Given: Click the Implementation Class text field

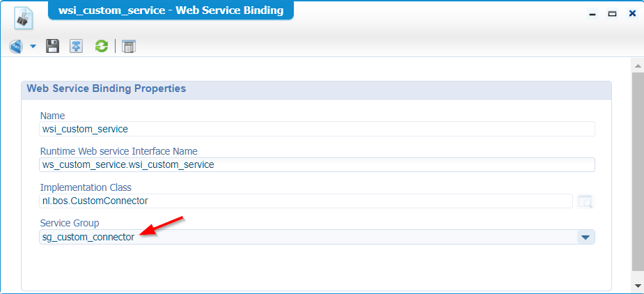Looking at the screenshot, I should pos(305,201).
